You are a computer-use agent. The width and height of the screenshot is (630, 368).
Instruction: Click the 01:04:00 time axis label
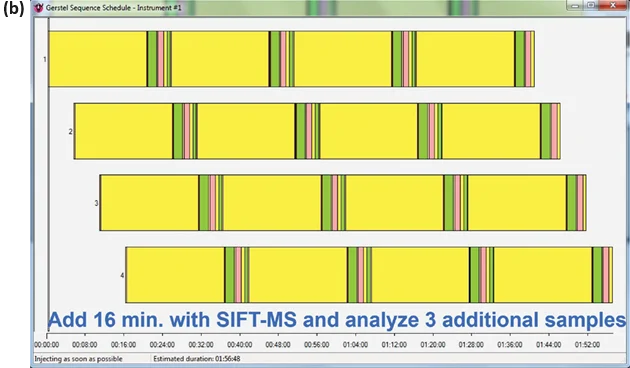355,345
